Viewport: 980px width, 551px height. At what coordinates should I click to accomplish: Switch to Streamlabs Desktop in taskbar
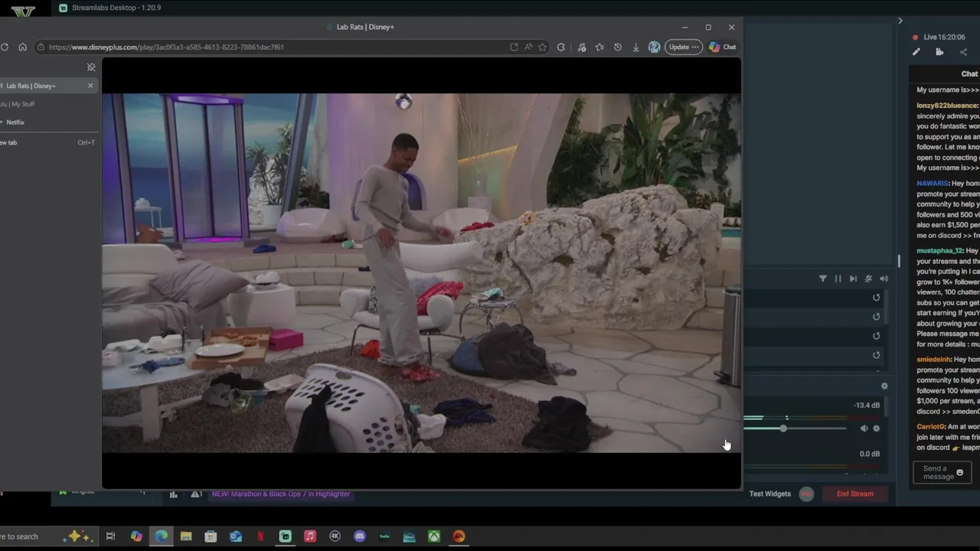coord(285,536)
